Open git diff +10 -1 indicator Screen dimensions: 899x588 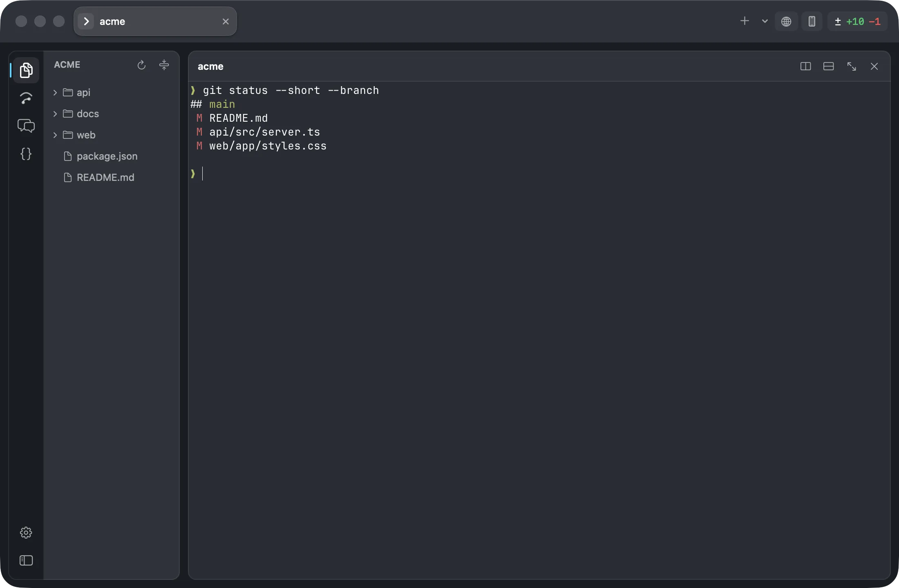pyautogui.click(x=857, y=21)
